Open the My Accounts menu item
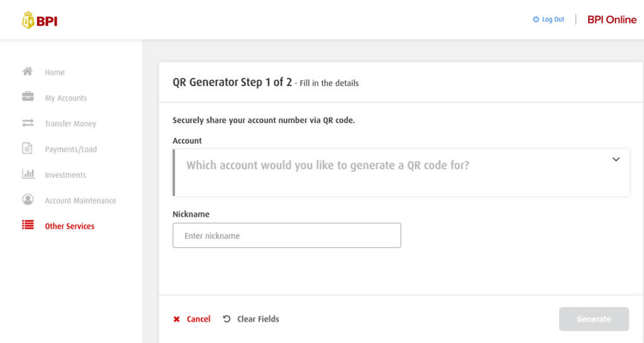Screen dimensions: 644x343 [65, 98]
